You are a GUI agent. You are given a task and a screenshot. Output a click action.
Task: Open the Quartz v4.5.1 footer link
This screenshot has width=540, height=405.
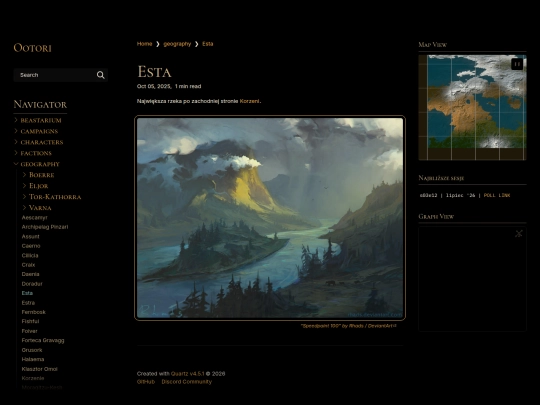click(188, 374)
